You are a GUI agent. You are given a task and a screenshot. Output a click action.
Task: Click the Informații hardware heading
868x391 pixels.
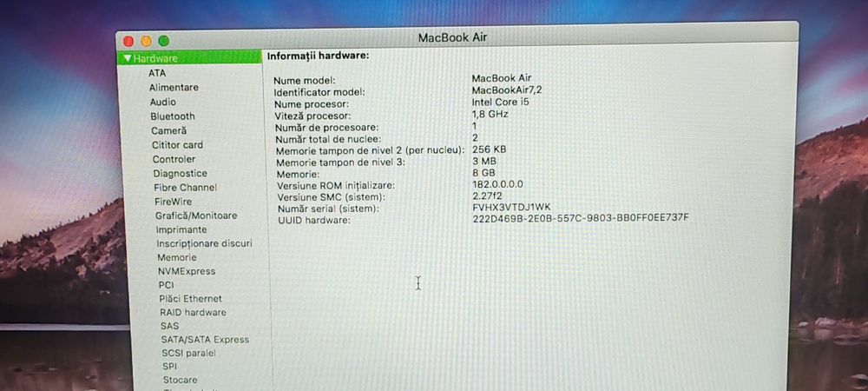319,56
